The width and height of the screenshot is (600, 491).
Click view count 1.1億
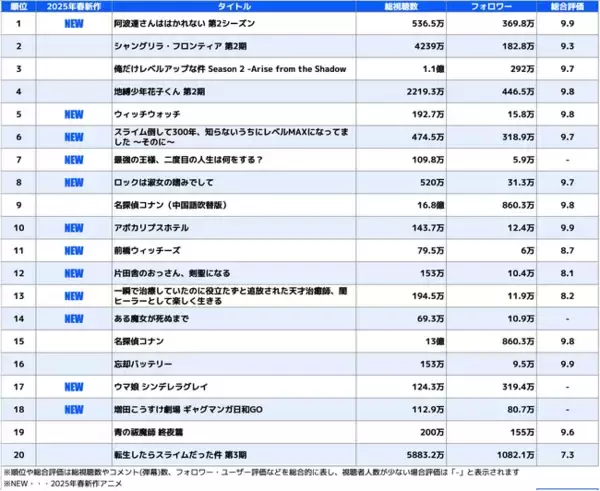(x=433, y=69)
